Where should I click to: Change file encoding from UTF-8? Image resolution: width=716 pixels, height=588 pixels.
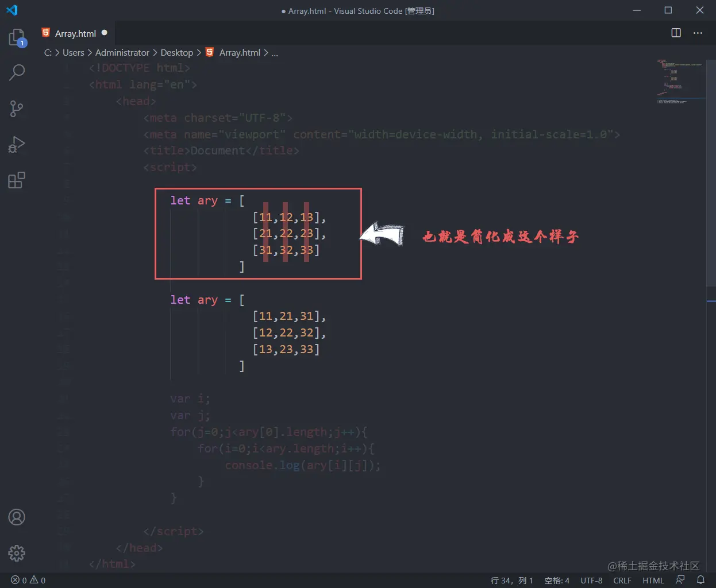coord(591,580)
